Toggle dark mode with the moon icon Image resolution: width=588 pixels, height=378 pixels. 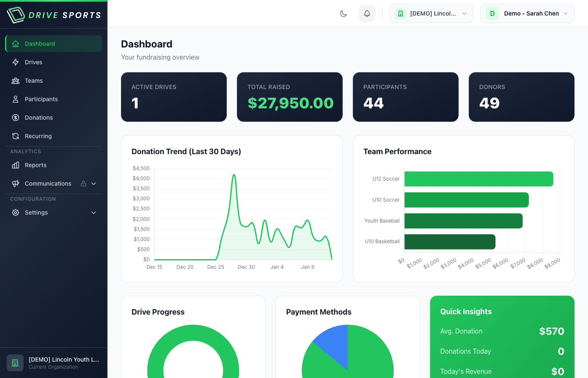pyautogui.click(x=344, y=13)
